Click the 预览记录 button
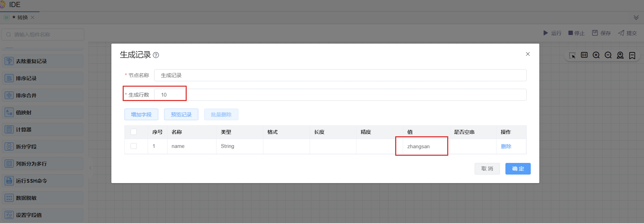The width and height of the screenshot is (644, 223). (181, 114)
